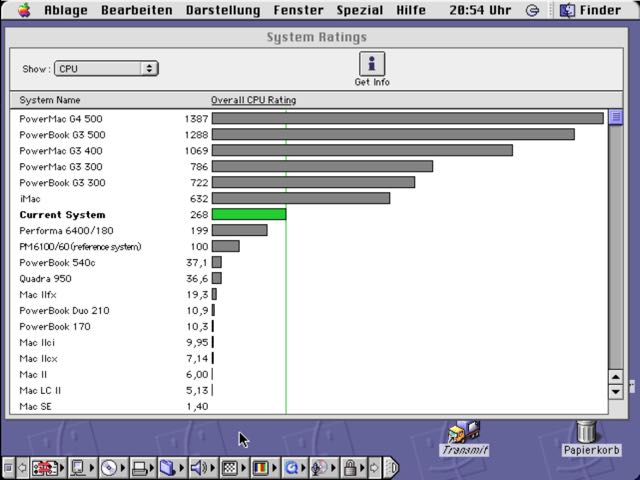Click the PowerMac G4 500 rating bar
Viewport: 640px width, 480px height.
(408, 118)
